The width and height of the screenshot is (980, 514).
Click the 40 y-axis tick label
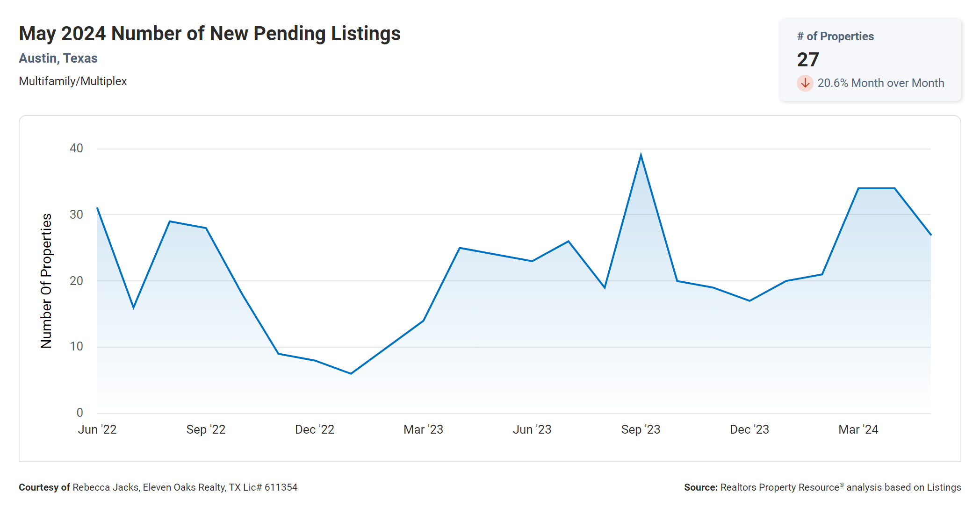[x=76, y=149]
